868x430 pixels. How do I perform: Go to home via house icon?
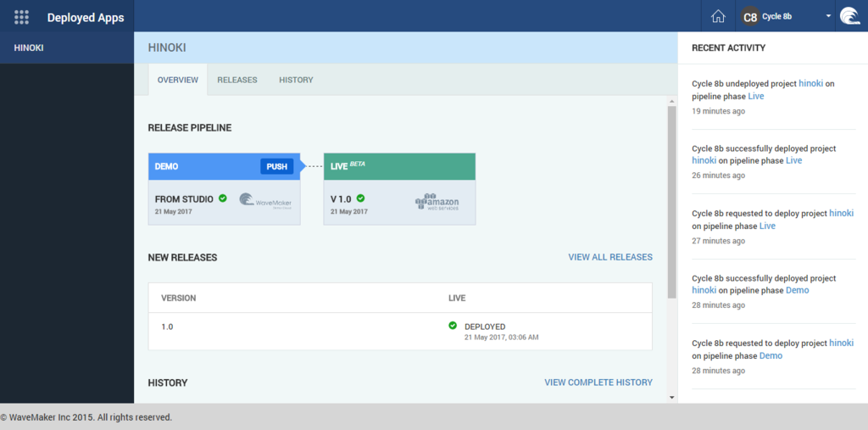click(x=718, y=17)
